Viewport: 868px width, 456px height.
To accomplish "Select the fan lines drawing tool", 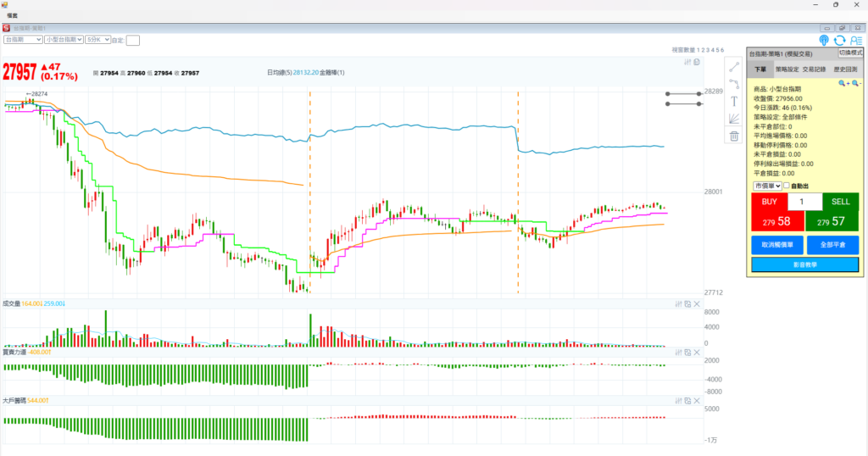I will coord(734,119).
